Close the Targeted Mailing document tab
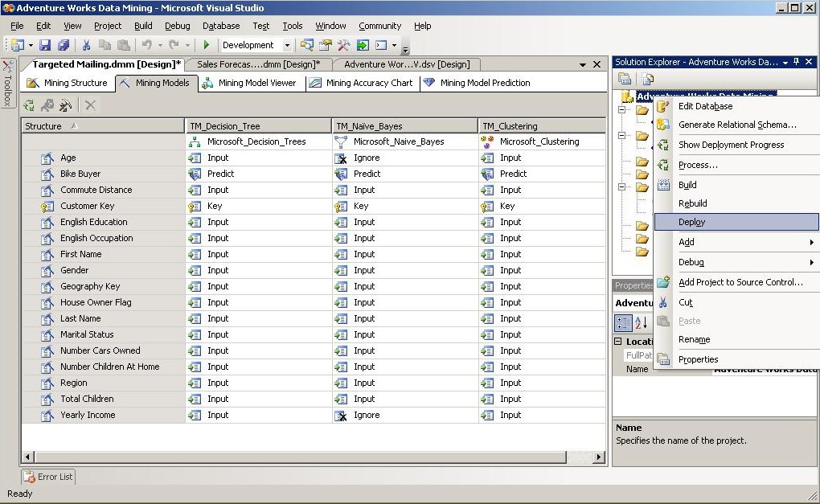820x504 pixels. click(x=597, y=64)
